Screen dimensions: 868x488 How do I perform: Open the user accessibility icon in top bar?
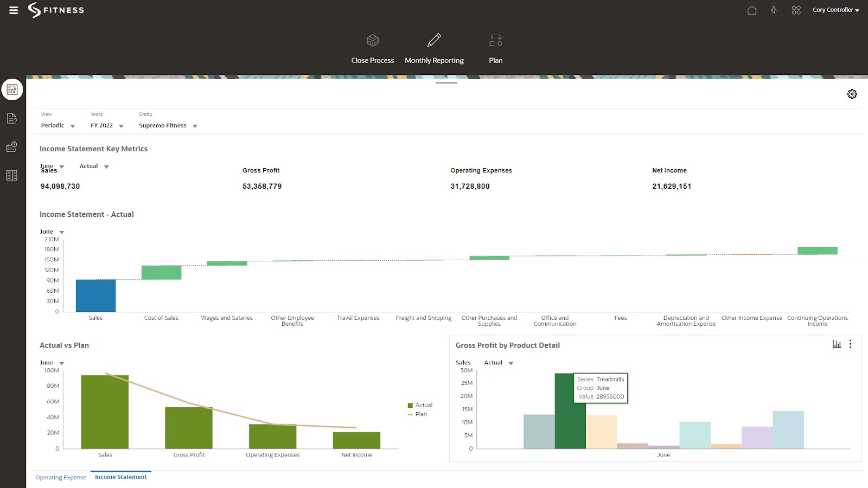(774, 10)
